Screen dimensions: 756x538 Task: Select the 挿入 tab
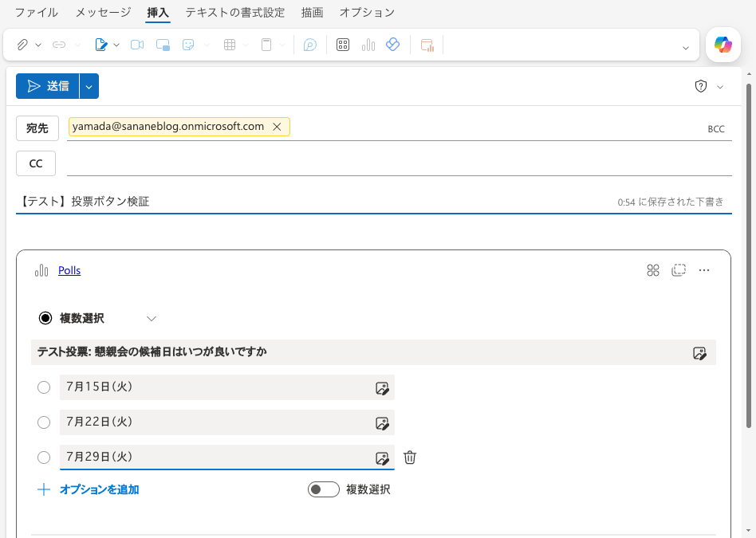158,13
